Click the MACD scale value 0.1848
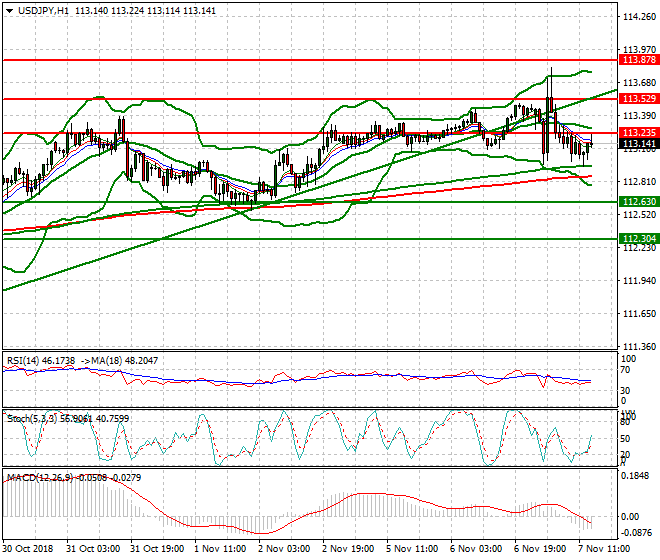 [x=636, y=476]
